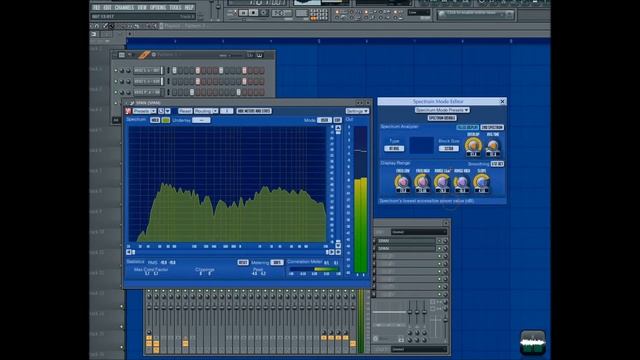
Task: Click second channel button in step sequencer
Action: [x=147, y=81]
